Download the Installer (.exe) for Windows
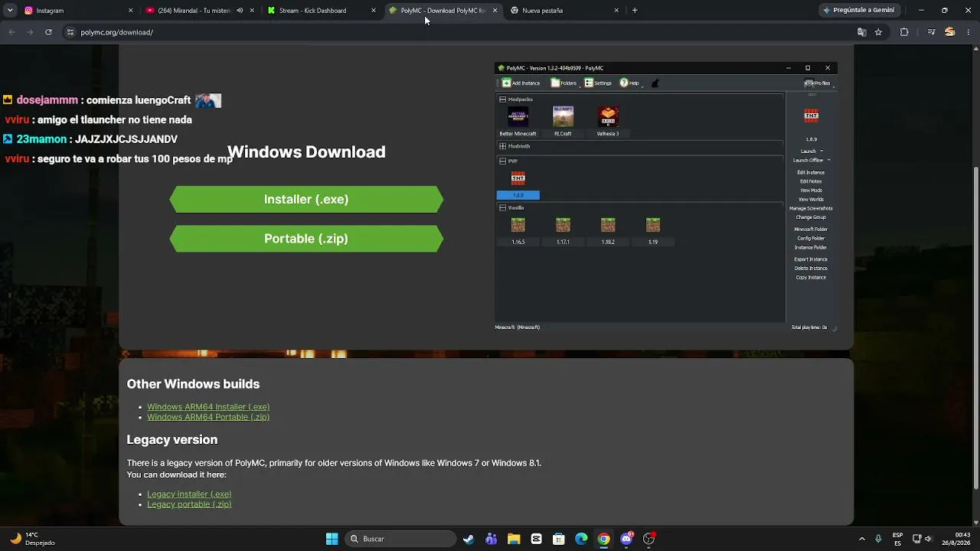Image resolution: width=980 pixels, height=551 pixels. click(306, 199)
